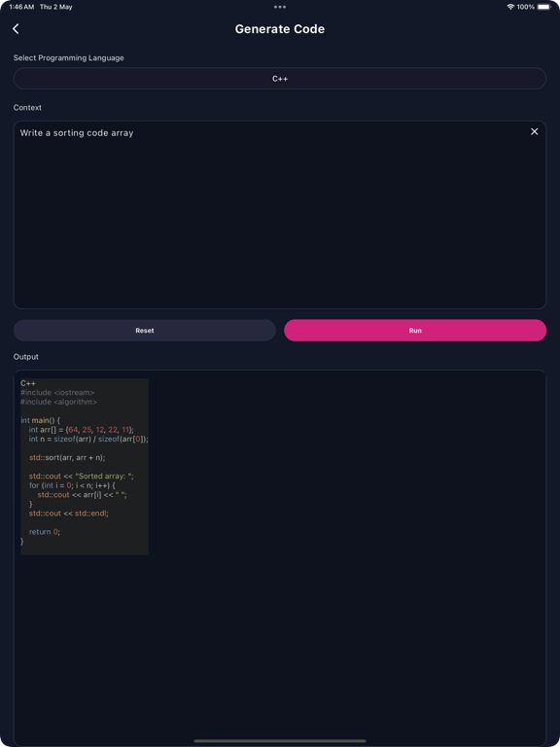
Task: Tap the home indicator bar at bottom
Action: point(280,741)
